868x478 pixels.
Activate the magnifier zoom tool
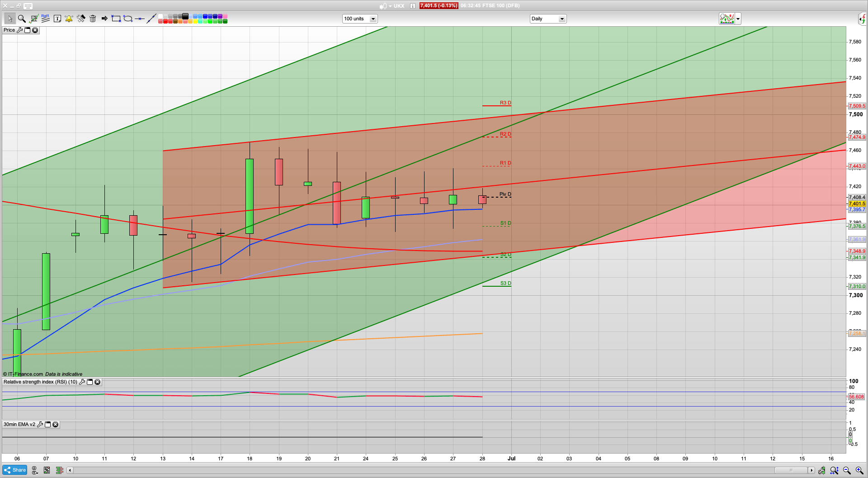(x=21, y=19)
